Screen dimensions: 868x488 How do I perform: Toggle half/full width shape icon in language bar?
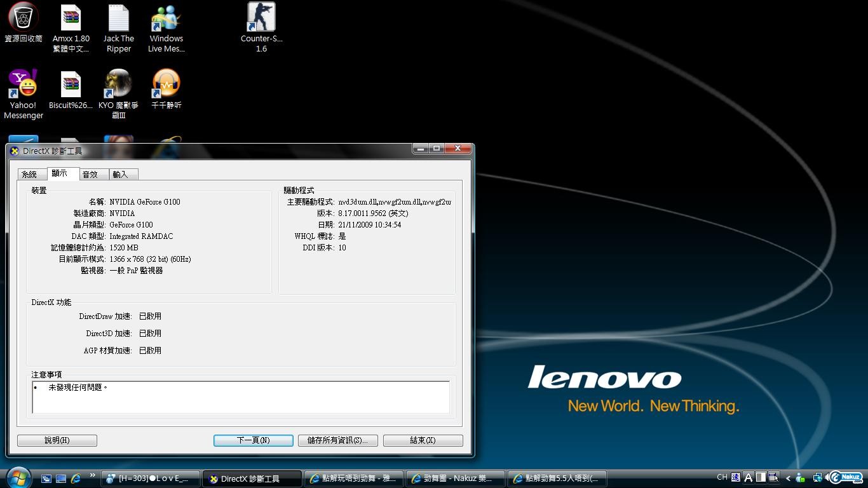tap(761, 477)
